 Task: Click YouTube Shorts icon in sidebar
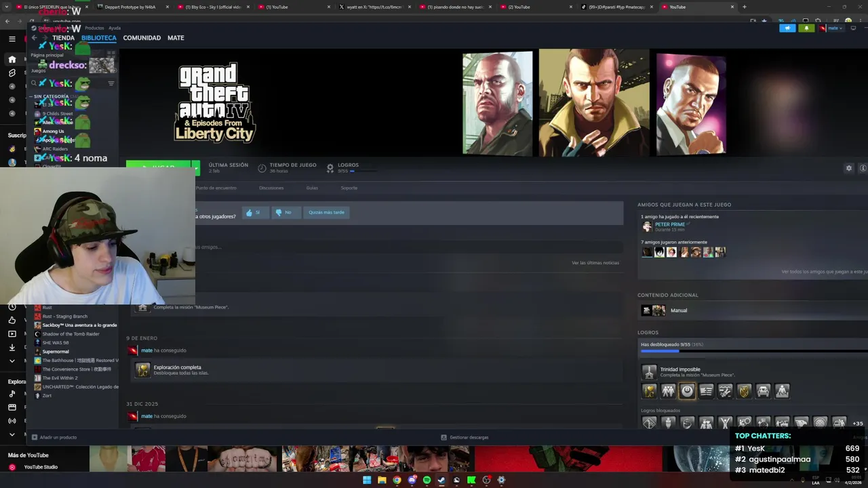[x=12, y=73]
